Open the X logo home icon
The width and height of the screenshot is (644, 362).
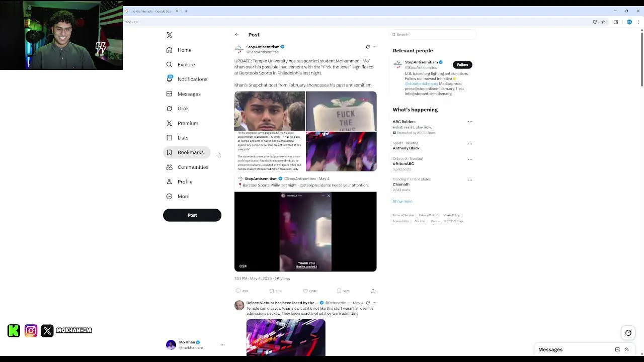click(170, 35)
